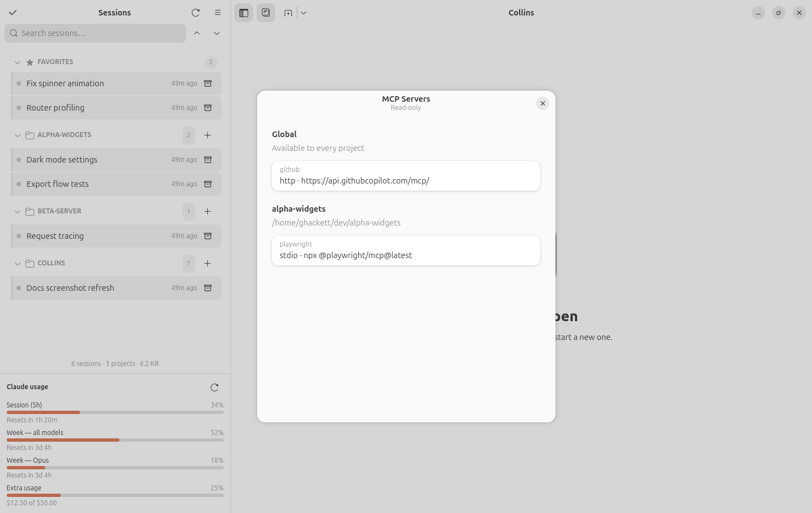Add a new session to COLLINS
Screen dimensions: 812x513
click(208, 263)
